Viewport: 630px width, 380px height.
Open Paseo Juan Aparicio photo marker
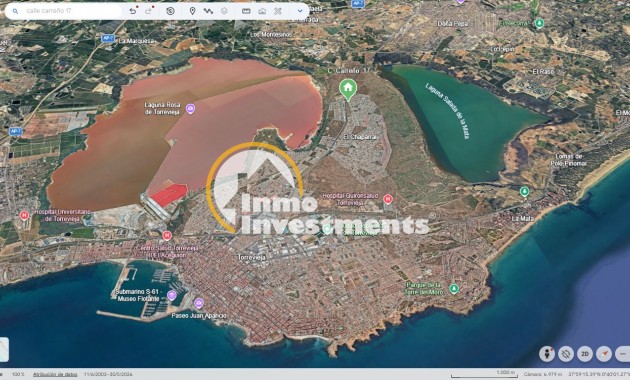pos(198,303)
